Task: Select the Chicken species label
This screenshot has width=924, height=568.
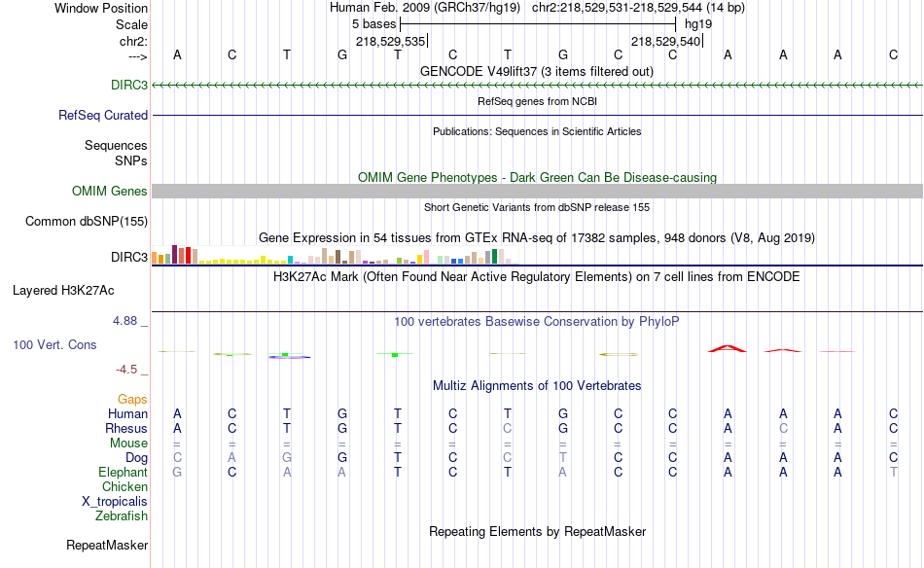Action: (x=124, y=486)
